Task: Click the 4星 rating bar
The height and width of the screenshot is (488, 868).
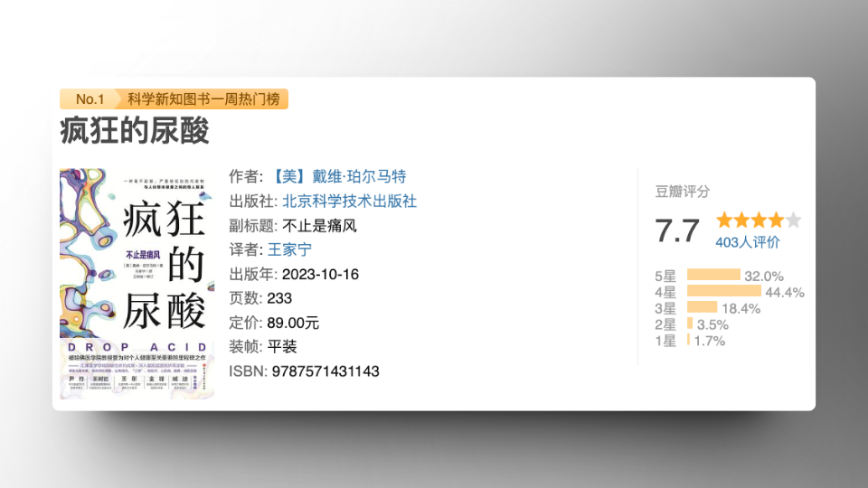Action: [x=723, y=291]
